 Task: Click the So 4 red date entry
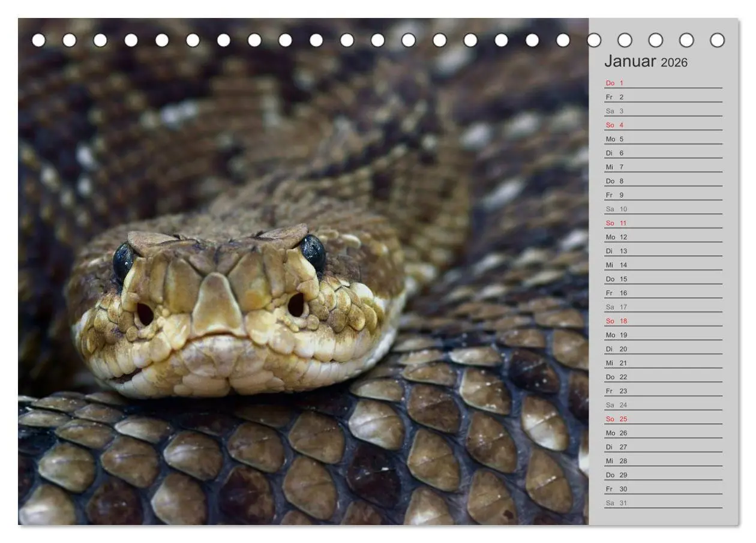pyautogui.click(x=663, y=125)
